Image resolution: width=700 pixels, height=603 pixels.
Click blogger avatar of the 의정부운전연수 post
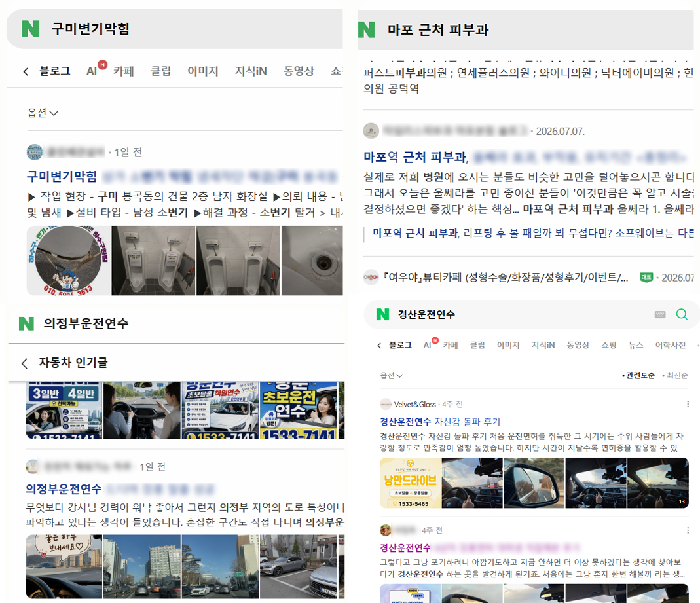[32, 466]
